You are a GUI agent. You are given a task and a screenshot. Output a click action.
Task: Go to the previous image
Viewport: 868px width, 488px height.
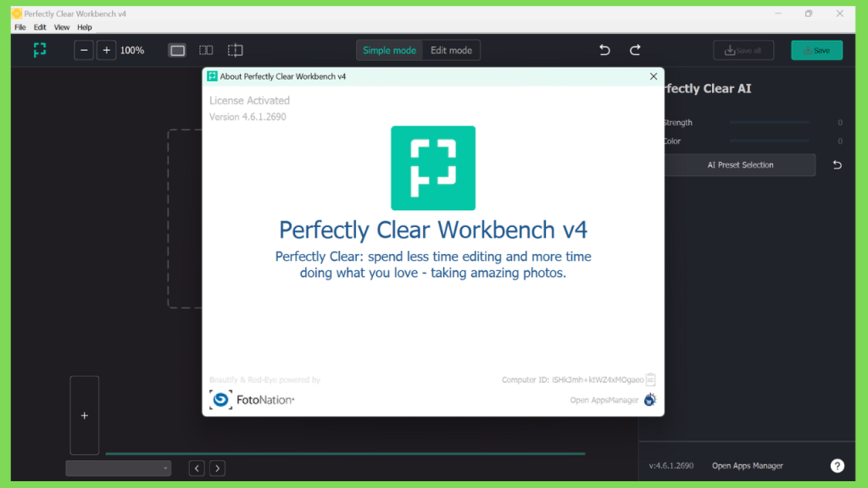click(x=197, y=469)
